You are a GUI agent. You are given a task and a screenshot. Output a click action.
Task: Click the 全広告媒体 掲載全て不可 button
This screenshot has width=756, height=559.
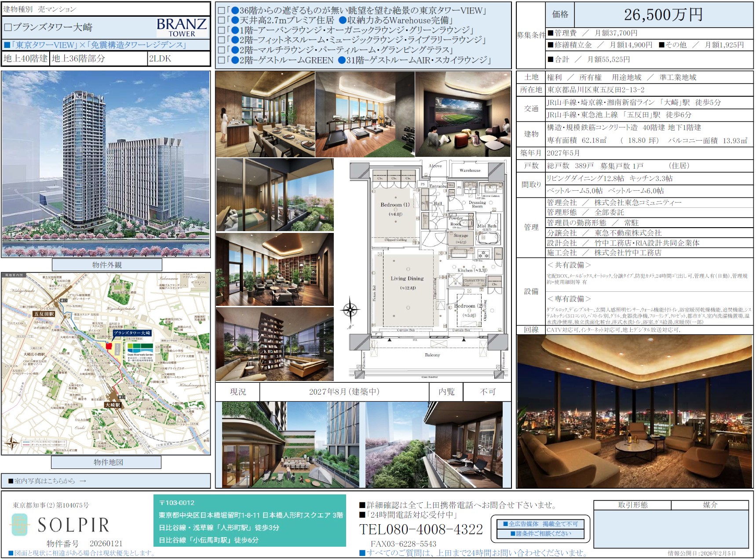(540, 524)
